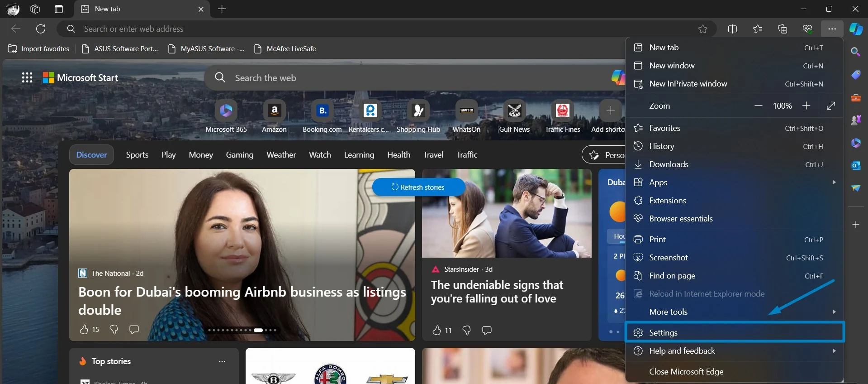Click the Split screen toolbar icon

click(732, 29)
